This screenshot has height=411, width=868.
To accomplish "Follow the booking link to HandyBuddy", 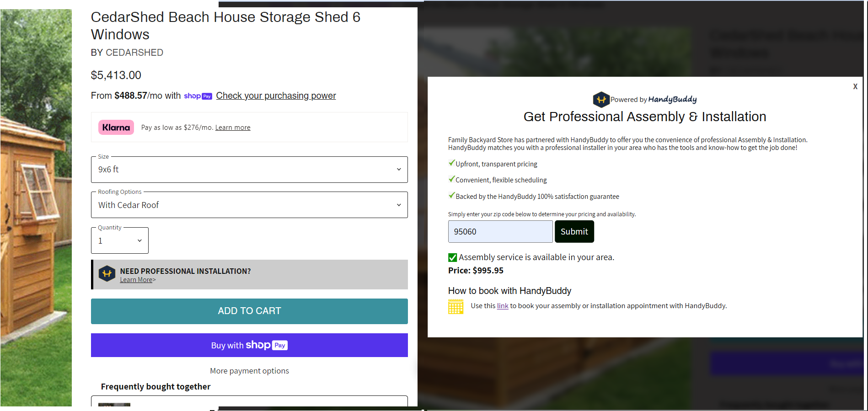I will (503, 306).
